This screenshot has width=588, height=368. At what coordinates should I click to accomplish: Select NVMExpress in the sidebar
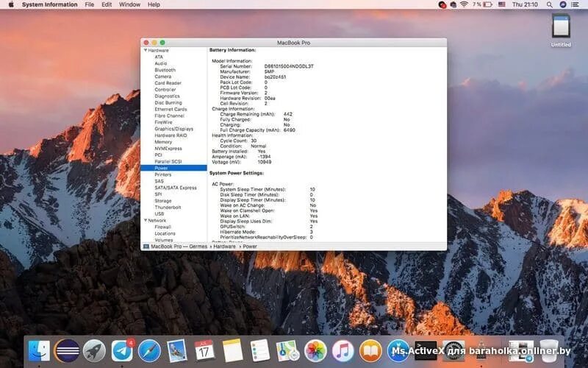coord(168,149)
